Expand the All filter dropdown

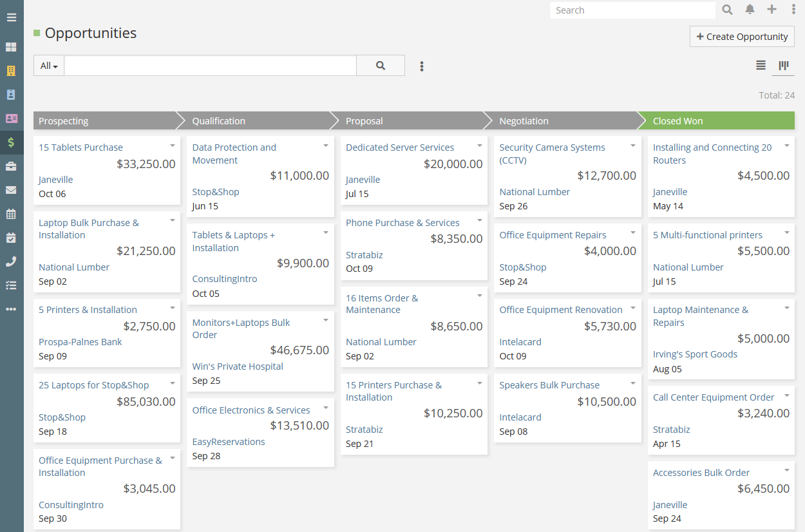click(49, 66)
